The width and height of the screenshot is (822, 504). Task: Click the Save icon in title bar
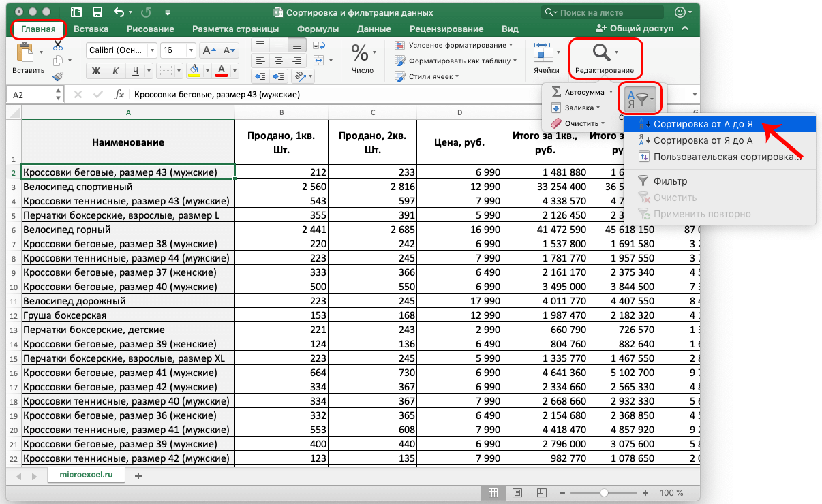(97, 12)
